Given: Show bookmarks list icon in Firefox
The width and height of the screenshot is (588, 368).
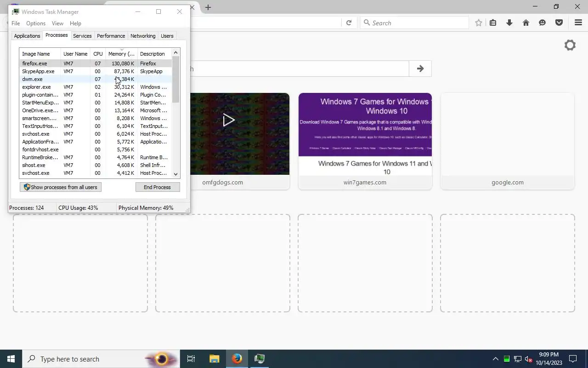Looking at the screenshot, I should [493, 23].
